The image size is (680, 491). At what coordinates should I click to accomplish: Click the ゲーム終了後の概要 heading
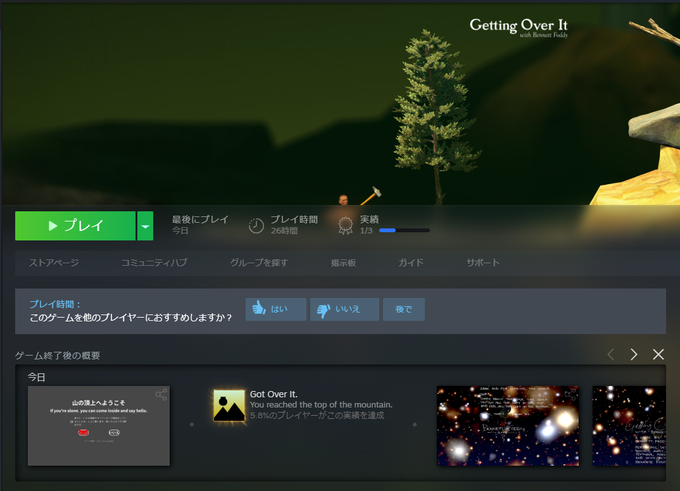(x=58, y=356)
